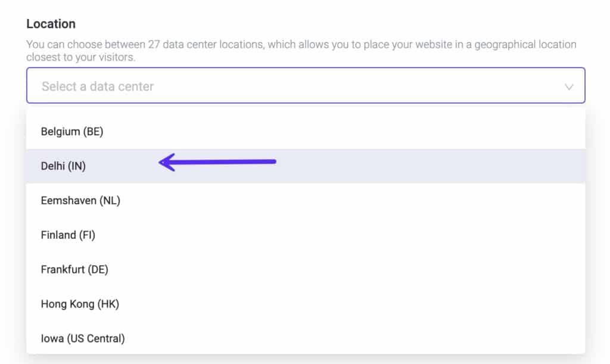The image size is (610, 364).
Task: Collapse the data center dropdown chevron
Action: (569, 87)
